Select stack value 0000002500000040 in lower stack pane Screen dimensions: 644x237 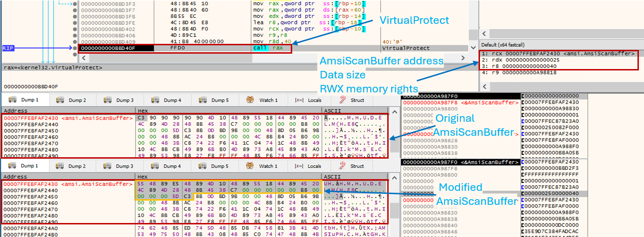(x=551, y=193)
